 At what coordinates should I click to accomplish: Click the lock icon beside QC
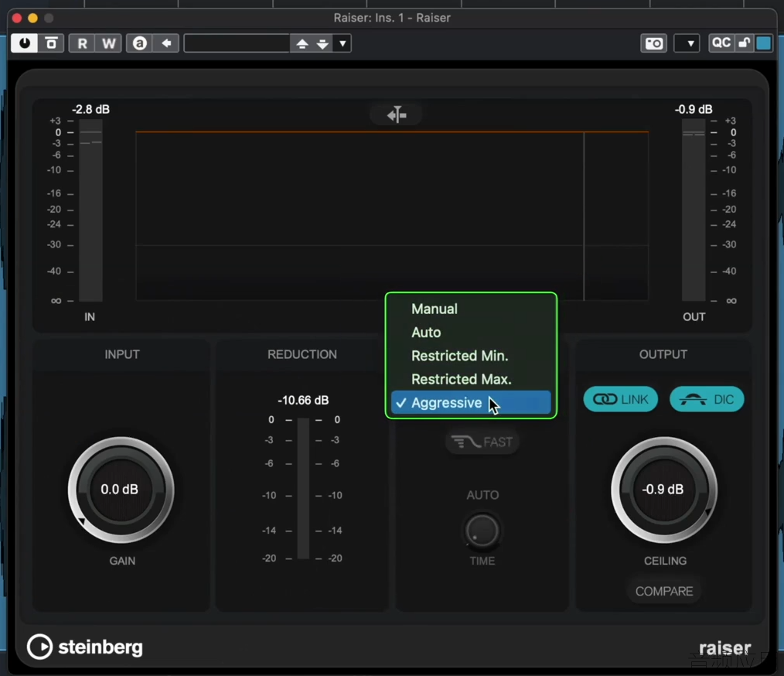744,43
